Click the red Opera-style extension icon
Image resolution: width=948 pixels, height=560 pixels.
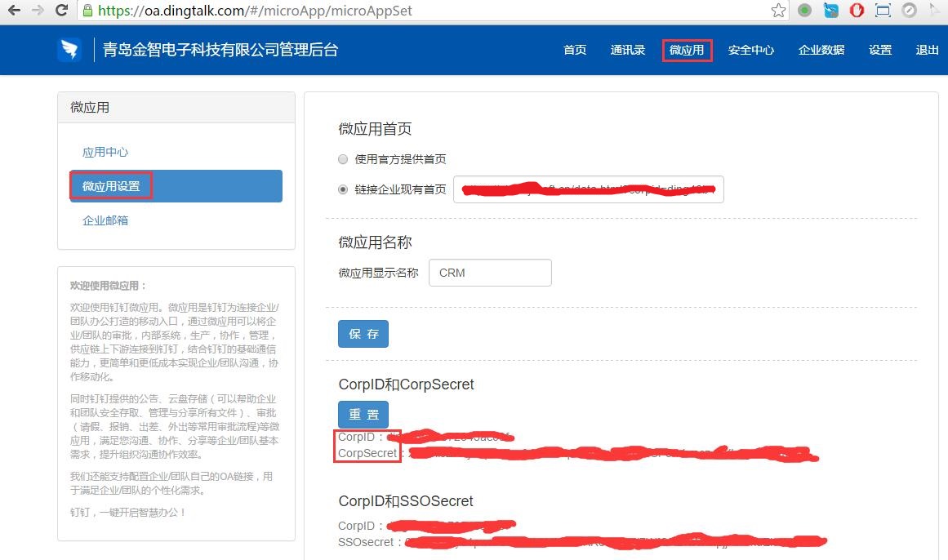coord(857,11)
